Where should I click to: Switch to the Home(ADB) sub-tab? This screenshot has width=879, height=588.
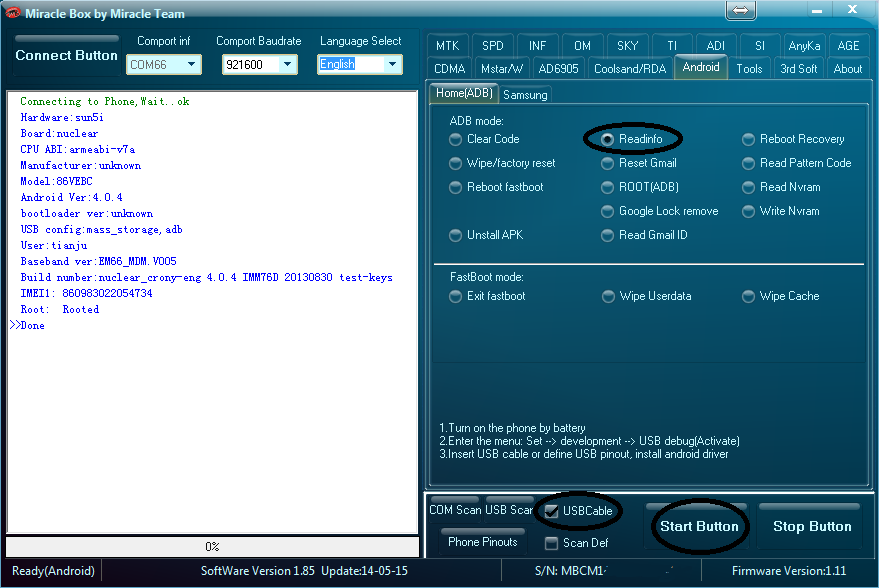pyautogui.click(x=464, y=93)
